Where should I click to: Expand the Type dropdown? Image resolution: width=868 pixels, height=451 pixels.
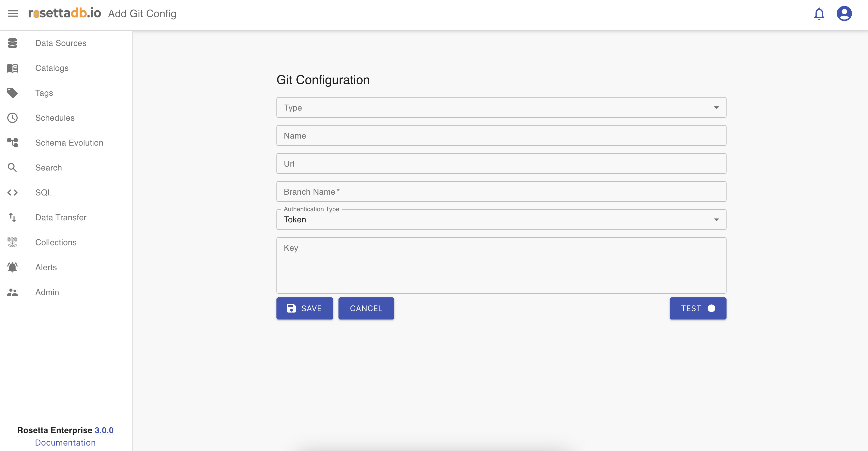(x=501, y=108)
